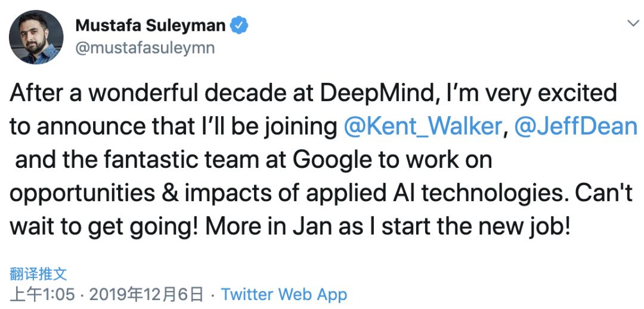
Task: Open the Mustafa Suleyman display name link
Action: coord(150,26)
